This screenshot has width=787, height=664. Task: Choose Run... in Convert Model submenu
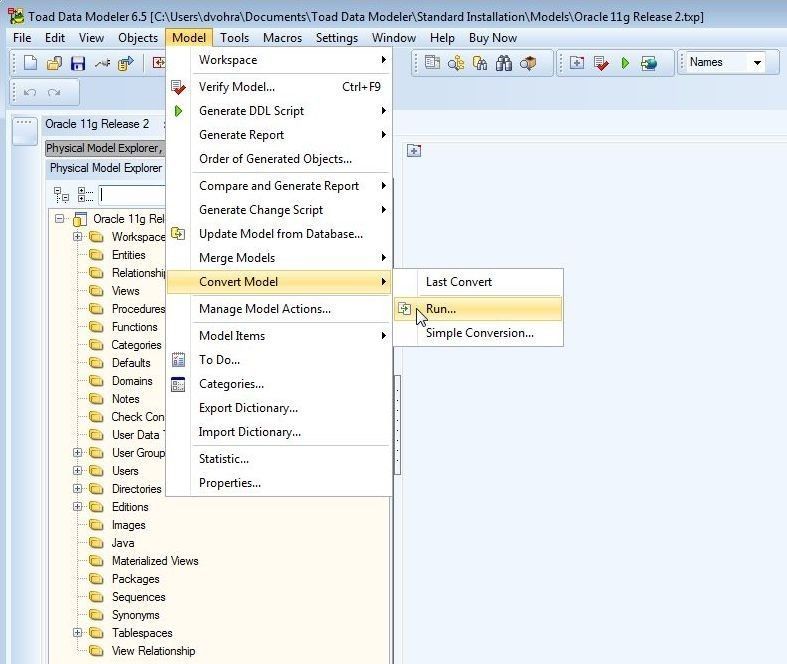(478, 309)
